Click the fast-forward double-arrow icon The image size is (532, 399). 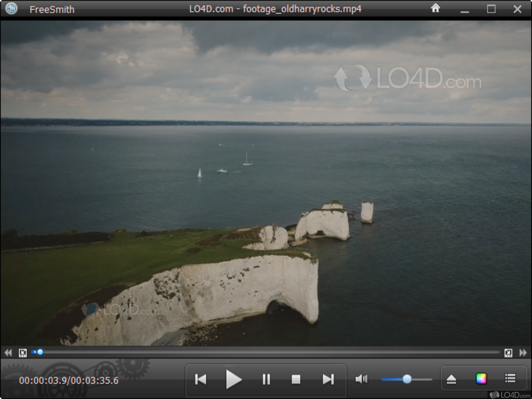523,353
